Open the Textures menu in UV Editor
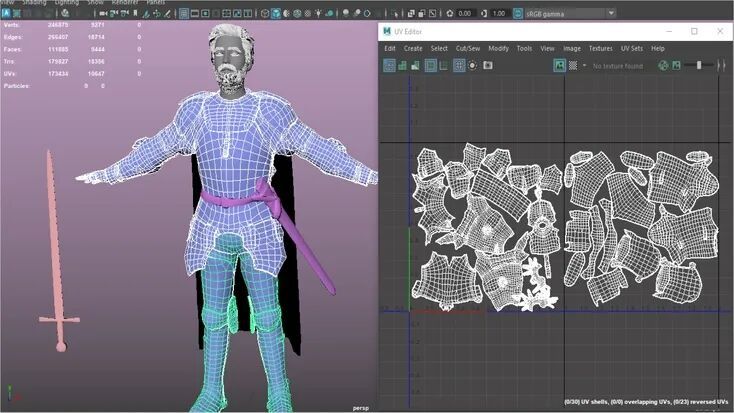 tap(600, 48)
